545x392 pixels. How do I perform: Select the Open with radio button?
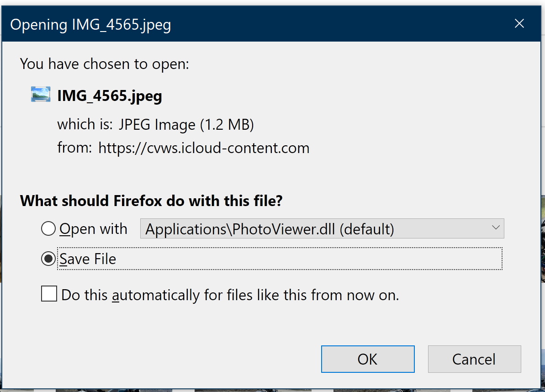pyautogui.click(x=48, y=228)
